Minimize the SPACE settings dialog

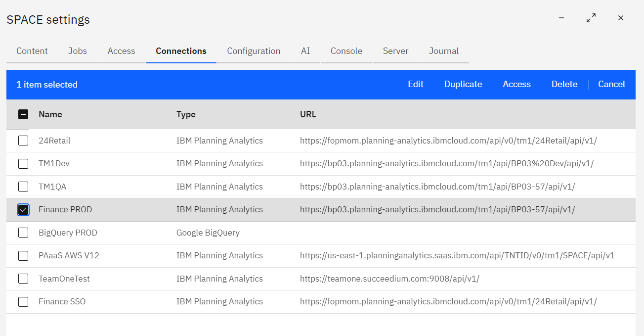pyautogui.click(x=561, y=18)
